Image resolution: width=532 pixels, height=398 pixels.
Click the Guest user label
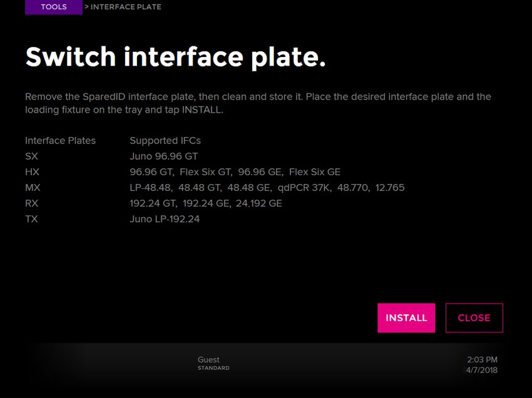pyautogui.click(x=208, y=360)
